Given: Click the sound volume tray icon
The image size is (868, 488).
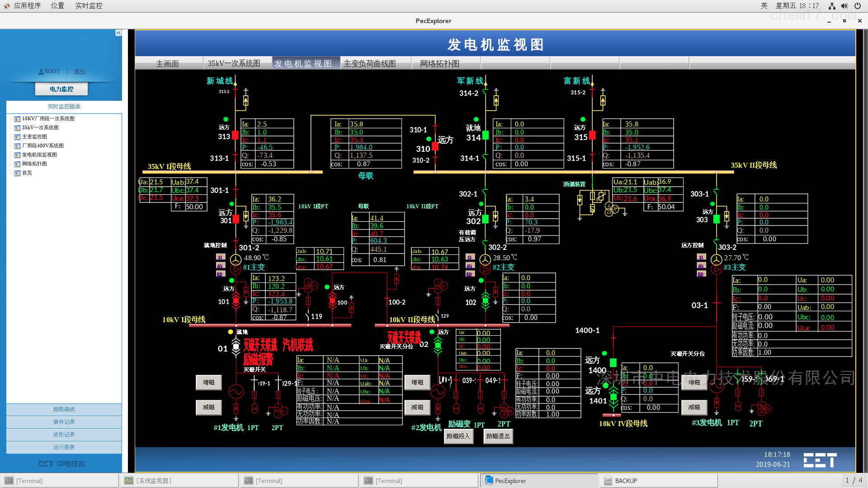Looking at the screenshot, I should (844, 6).
